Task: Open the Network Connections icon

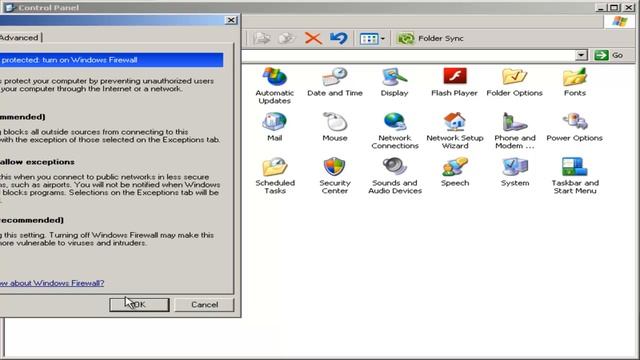Action: 395,131
